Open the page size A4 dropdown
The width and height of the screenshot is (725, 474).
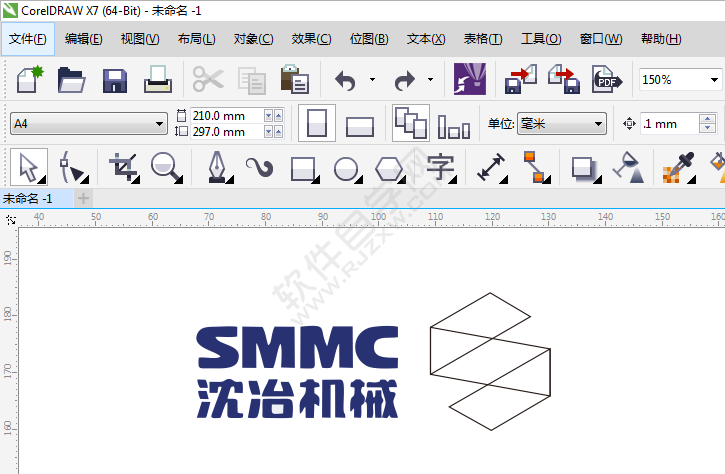(89, 123)
